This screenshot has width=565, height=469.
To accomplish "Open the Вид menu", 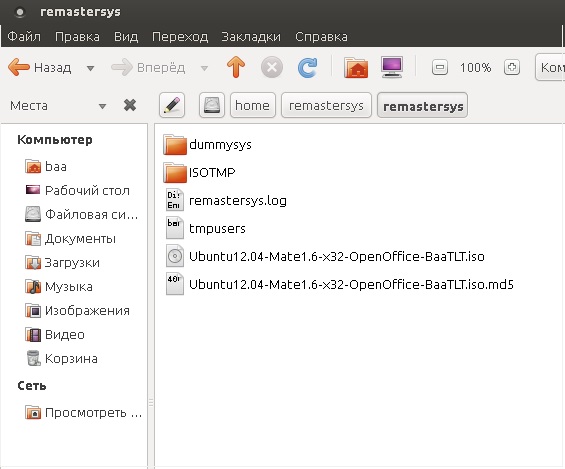I will point(126,37).
